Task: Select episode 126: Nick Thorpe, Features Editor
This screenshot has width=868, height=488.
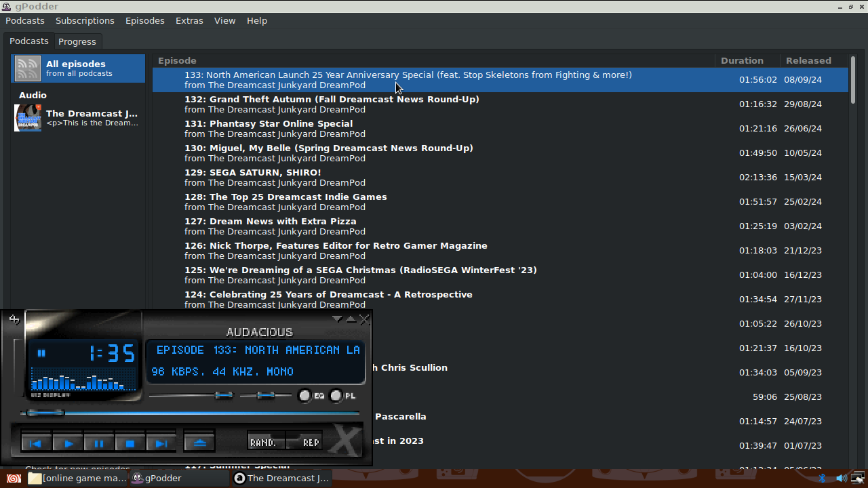Action: click(500, 251)
